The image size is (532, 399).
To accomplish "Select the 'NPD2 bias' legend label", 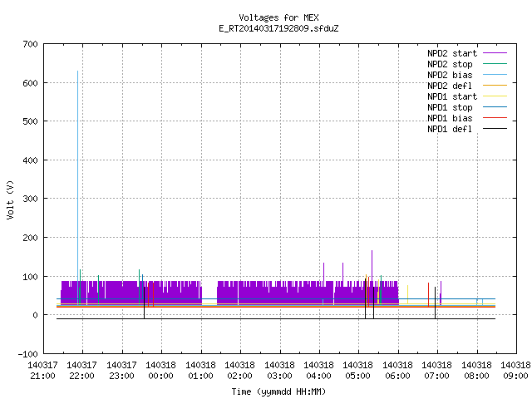I will pos(450,75).
